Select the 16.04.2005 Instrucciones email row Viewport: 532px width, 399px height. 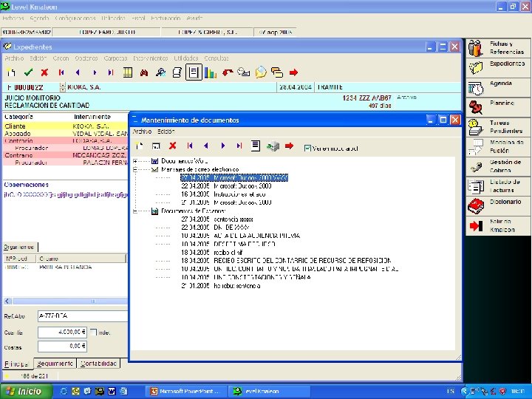tap(223, 194)
